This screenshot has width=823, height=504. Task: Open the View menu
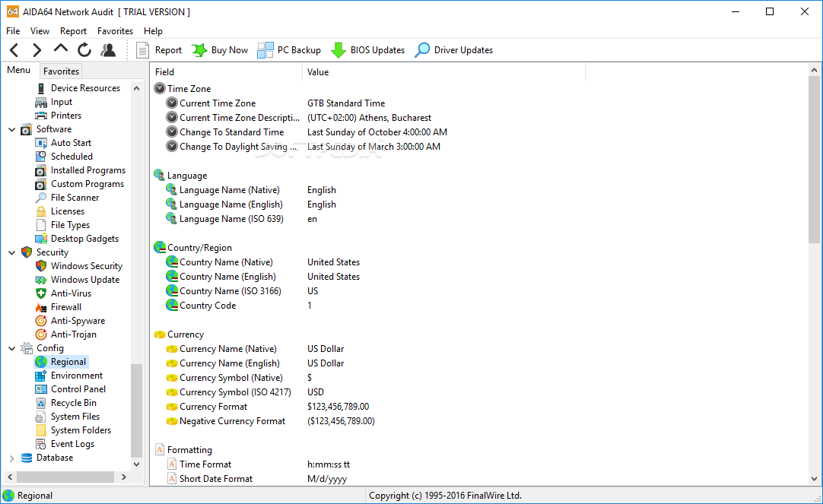(x=40, y=31)
